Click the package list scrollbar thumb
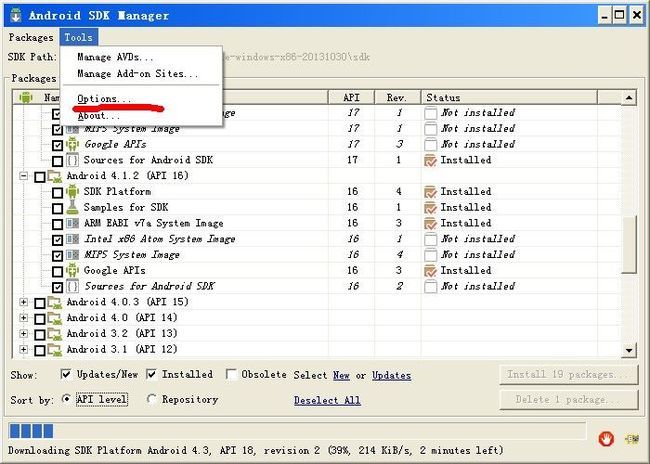The width and height of the screenshot is (650, 464). [x=629, y=245]
